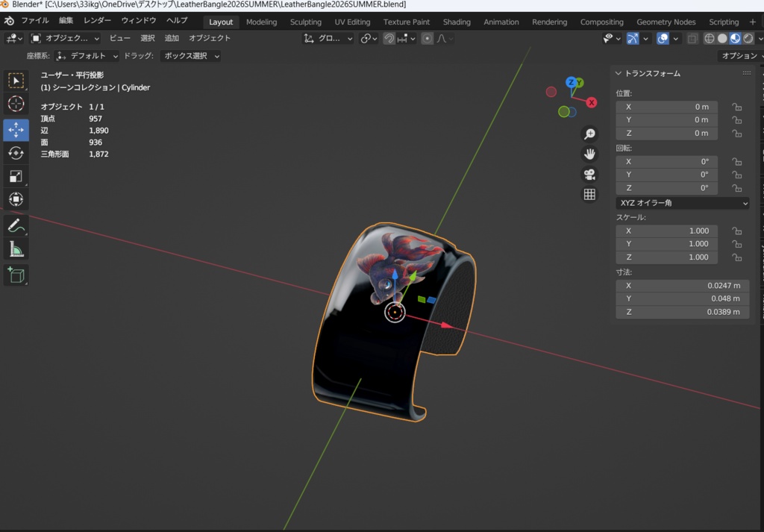764x532 pixels.
Task: Click the location X value field
Action: [x=666, y=107]
